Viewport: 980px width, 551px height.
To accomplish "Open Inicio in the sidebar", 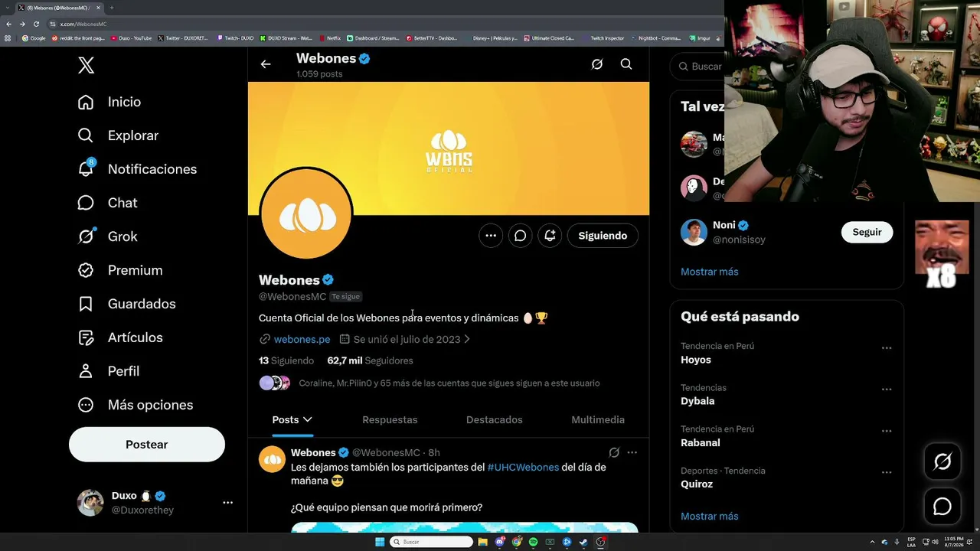I will pos(109,102).
